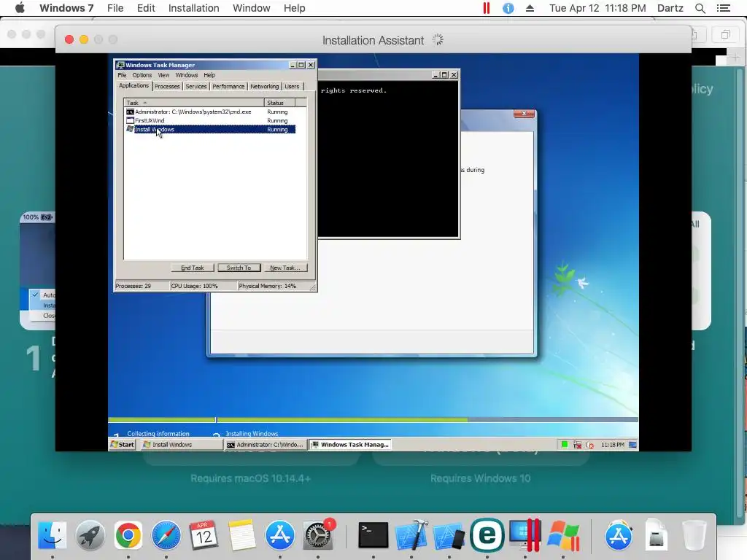The height and width of the screenshot is (560, 747).
Task: Open Task Manager Options menu
Action: [142, 75]
